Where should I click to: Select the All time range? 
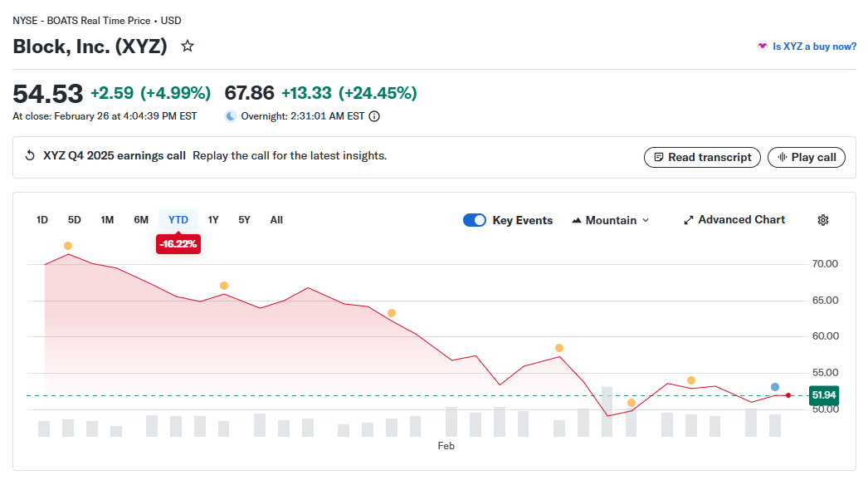(x=276, y=220)
